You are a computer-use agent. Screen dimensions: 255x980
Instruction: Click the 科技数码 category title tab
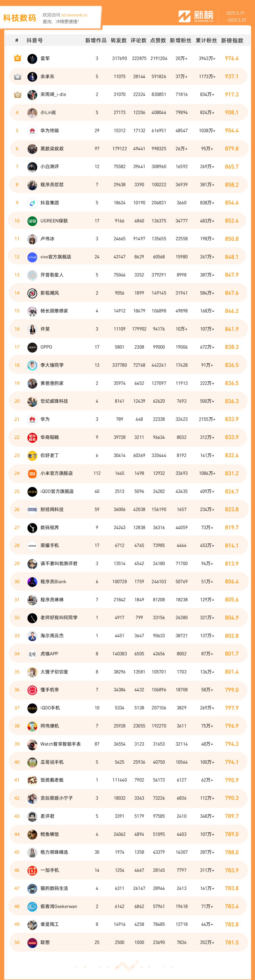point(19,18)
